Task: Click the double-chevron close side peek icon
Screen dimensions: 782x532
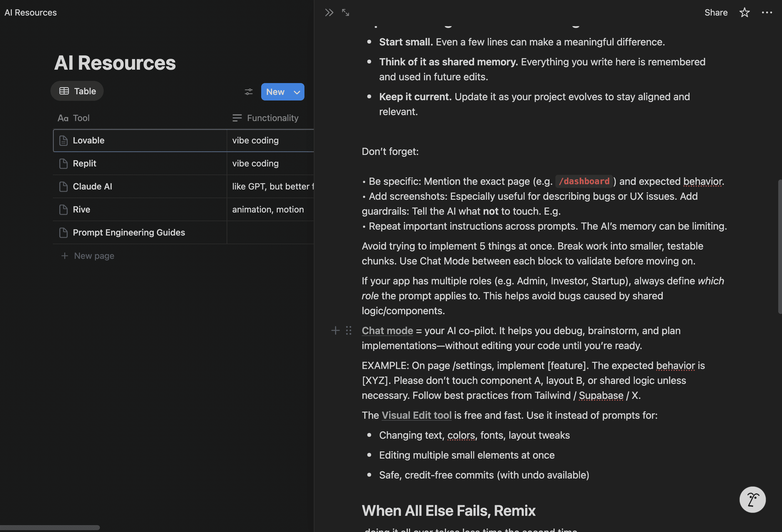Action: pos(329,13)
